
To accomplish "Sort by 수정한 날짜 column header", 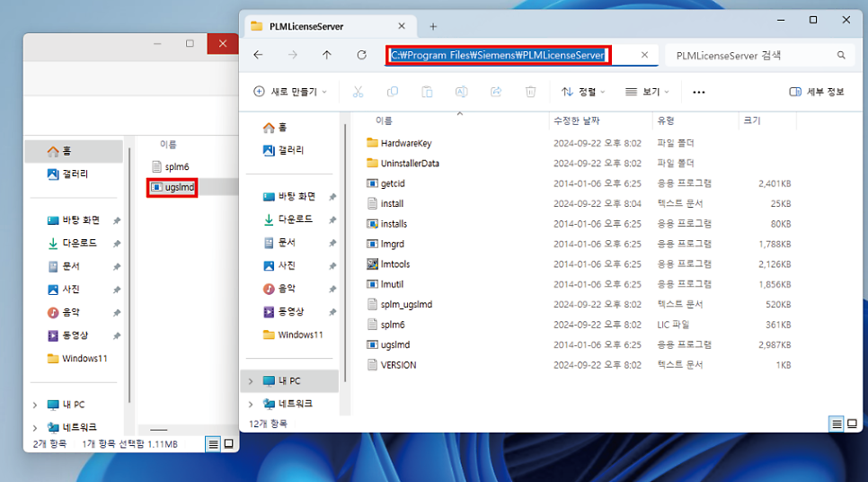I will pyautogui.click(x=576, y=120).
